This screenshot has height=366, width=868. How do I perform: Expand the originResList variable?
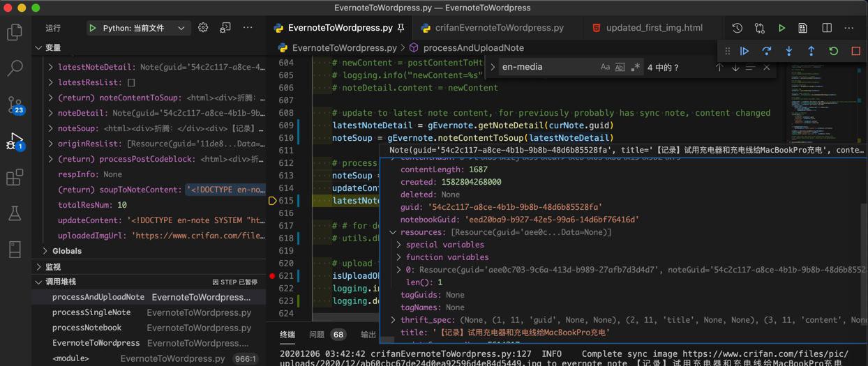click(x=50, y=144)
